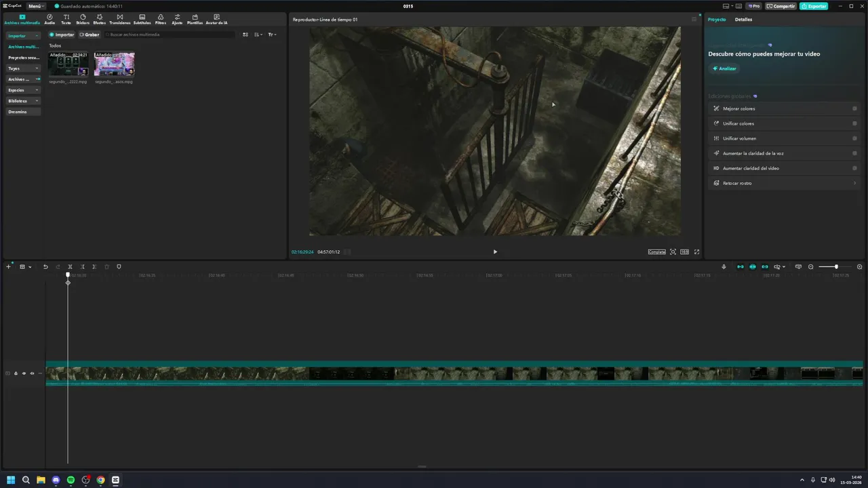Open the media sort dropdown

tap(258, 35)
